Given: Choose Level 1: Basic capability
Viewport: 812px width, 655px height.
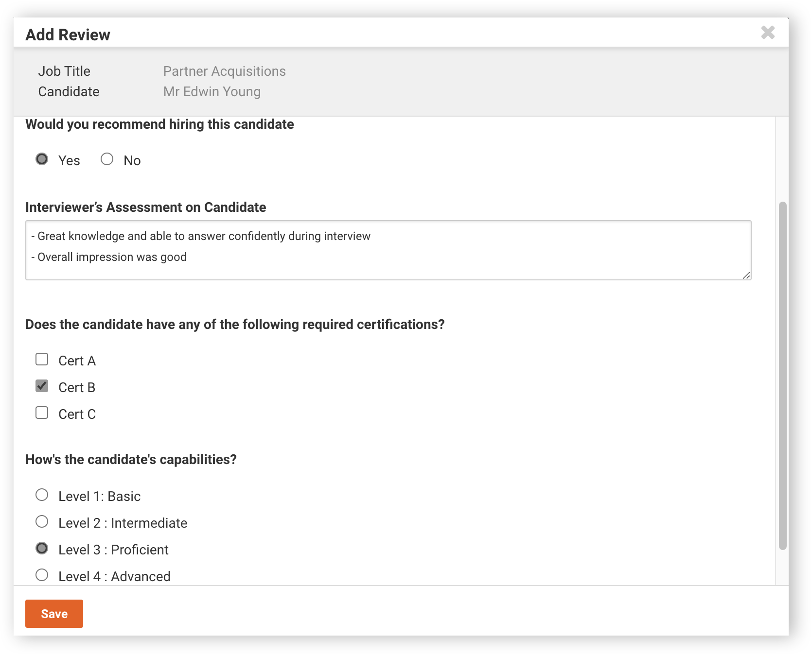Looking at the screenshot, I should pyautogui.click(x=42, y=495).
